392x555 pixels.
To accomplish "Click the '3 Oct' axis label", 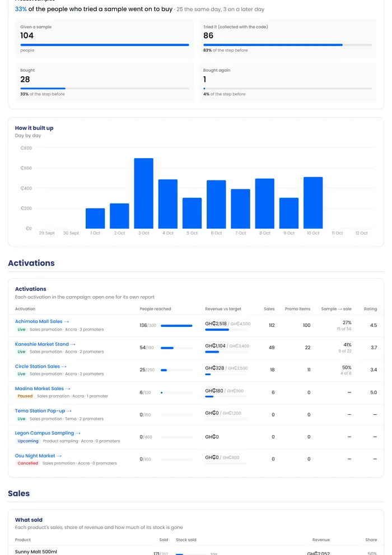I will [143, 233].
